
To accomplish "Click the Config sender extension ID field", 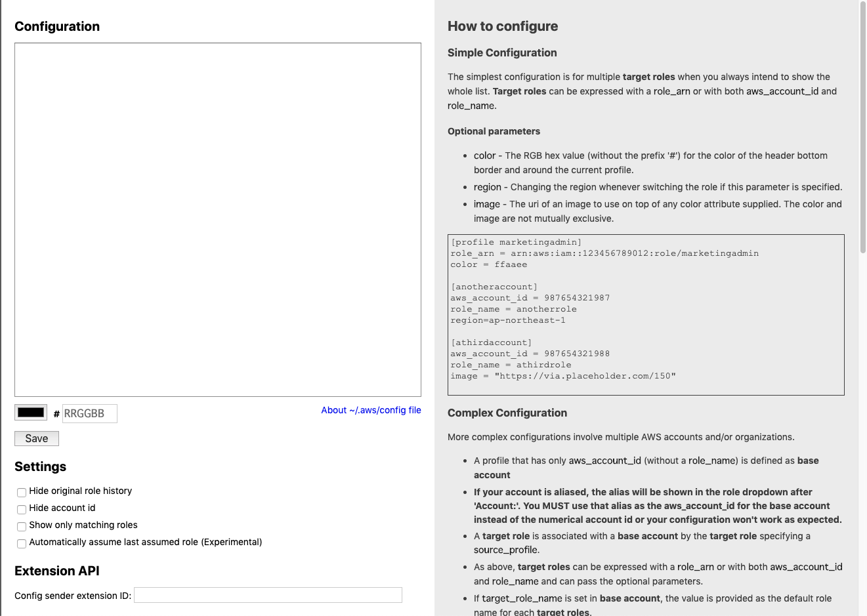I will click(x=268, y=595).
